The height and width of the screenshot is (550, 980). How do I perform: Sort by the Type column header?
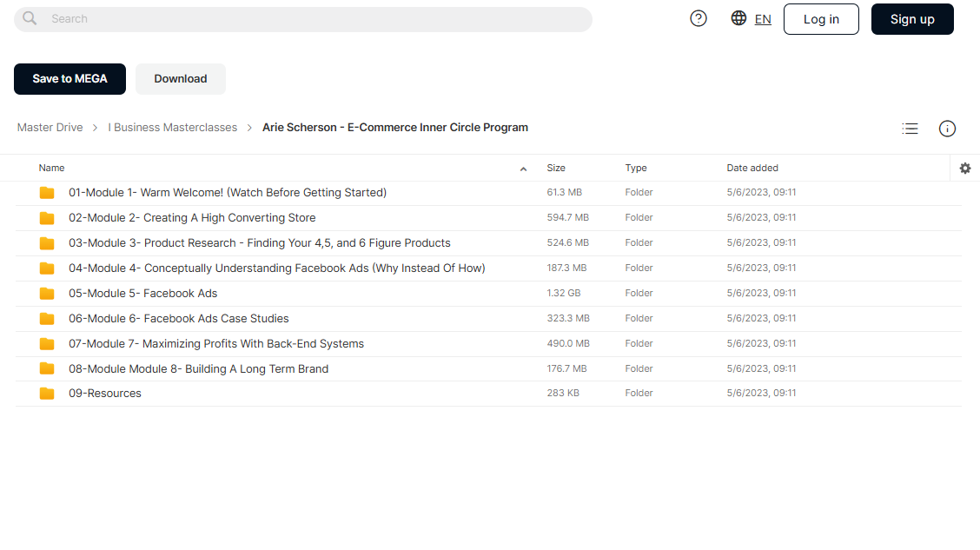coord(636,168)
